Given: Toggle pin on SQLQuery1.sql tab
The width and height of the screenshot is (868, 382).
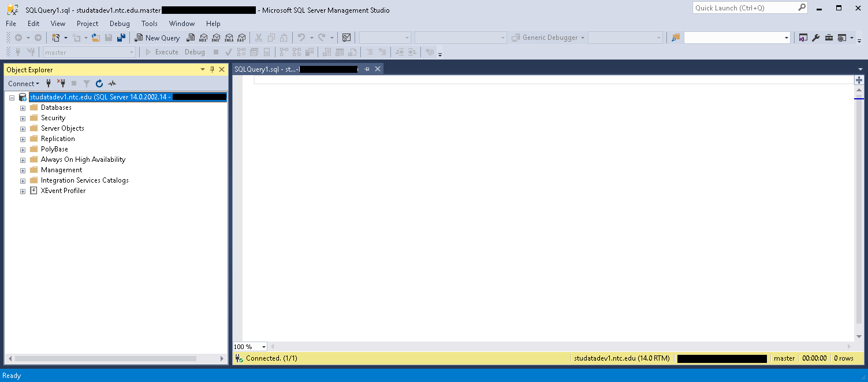Looking at the screenshot, I should 367,69.
